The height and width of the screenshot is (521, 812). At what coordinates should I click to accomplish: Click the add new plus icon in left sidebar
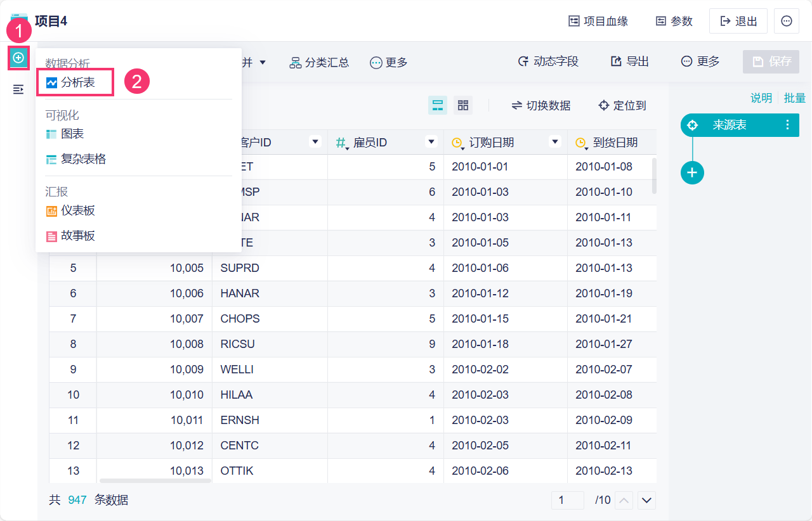pos(18,58)
